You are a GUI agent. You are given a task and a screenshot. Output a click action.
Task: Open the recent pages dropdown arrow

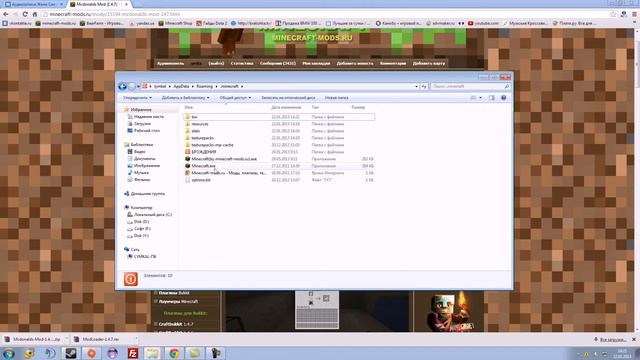[x=138, y=87]
